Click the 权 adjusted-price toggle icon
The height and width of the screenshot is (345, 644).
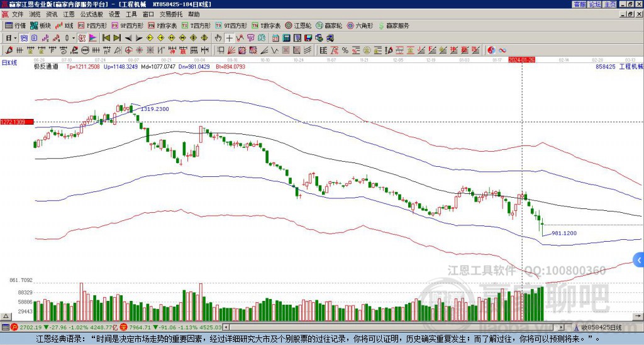click(82, 38)
